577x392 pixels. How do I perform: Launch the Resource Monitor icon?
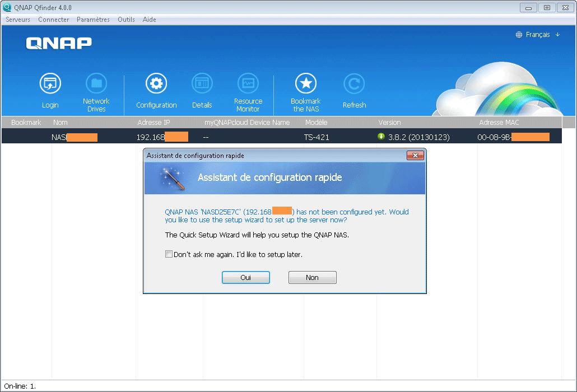(248, 83)
